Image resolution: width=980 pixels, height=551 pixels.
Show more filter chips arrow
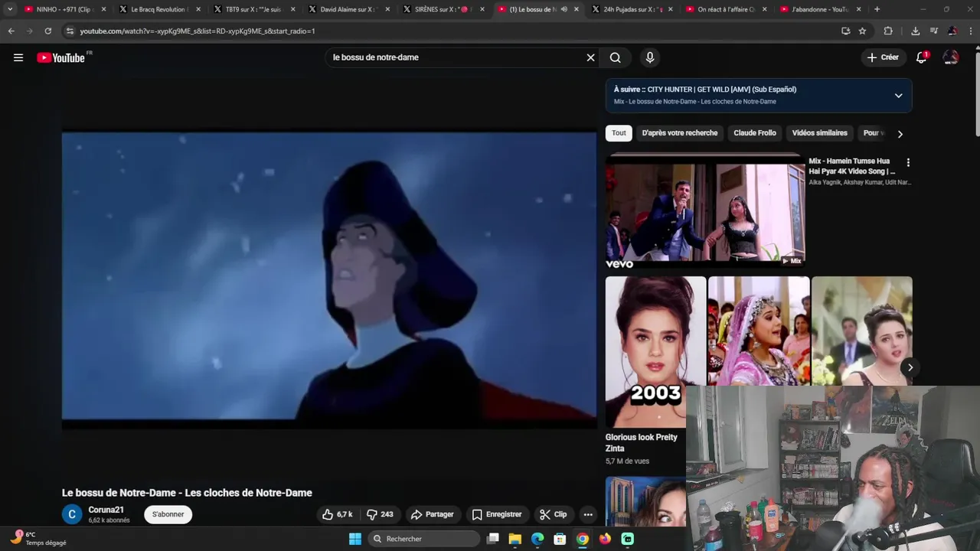(x=900, y=134)
